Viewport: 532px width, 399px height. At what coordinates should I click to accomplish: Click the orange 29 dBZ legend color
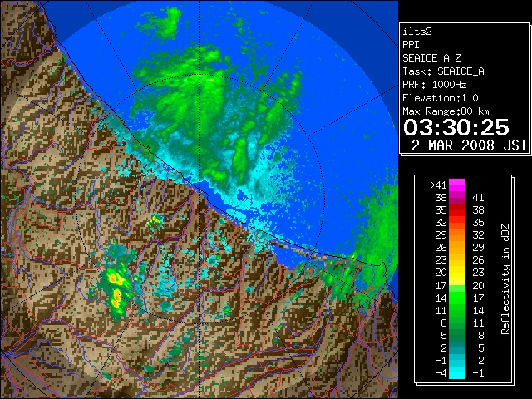point(457,235)
